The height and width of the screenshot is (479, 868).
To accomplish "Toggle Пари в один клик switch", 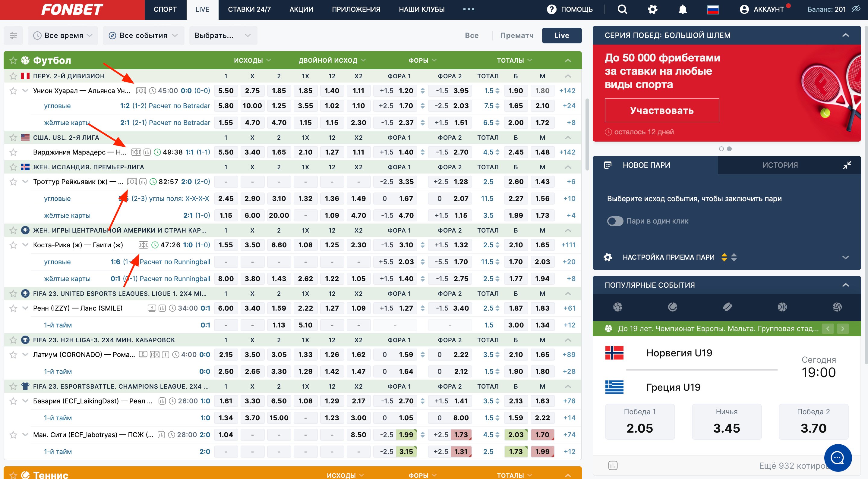I will [x=615, y=221].
